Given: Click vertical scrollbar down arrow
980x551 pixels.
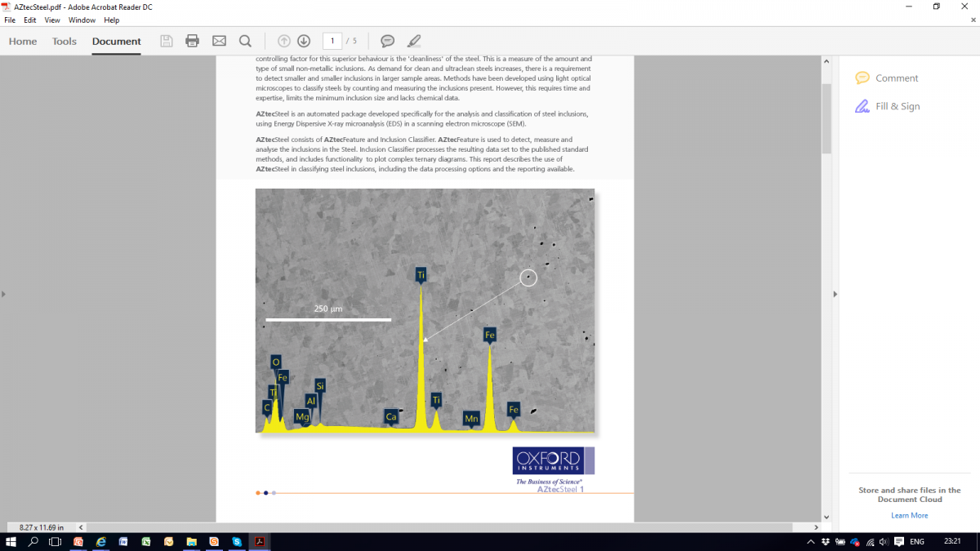Looking at the screenshot, I should pos(826,517).
